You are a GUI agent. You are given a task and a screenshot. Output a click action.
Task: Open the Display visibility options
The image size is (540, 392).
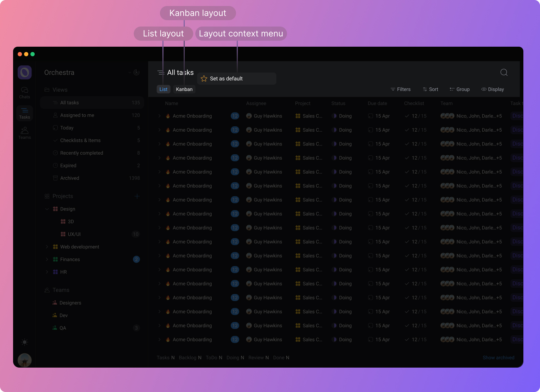point(493,90)
